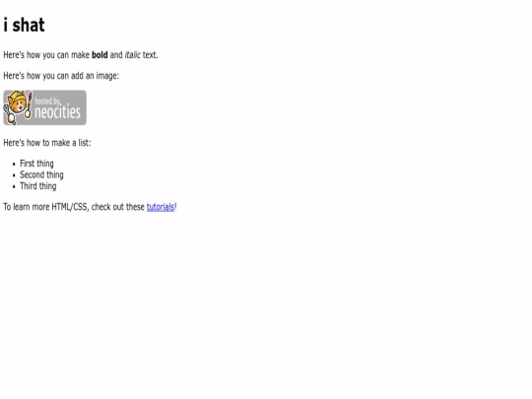Screen dimensions: 532x399
Task: Open the tutorials link
Action: [161, 207]
